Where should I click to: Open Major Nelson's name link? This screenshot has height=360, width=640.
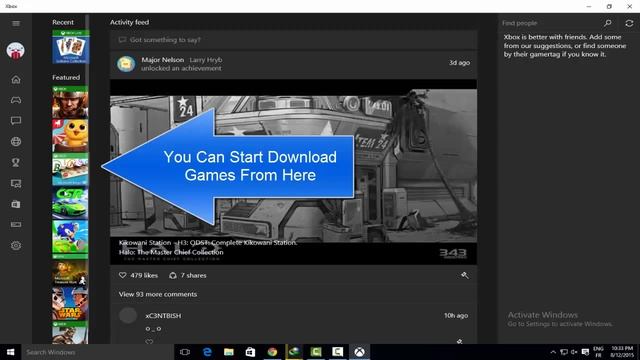(x=162, y=60)
